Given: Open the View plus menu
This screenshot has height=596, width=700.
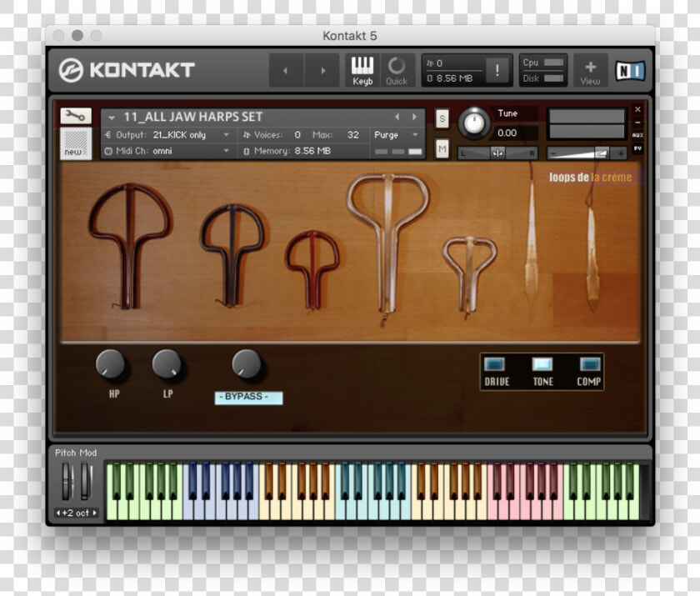Looking at the screenshot, I should [590, 71].
